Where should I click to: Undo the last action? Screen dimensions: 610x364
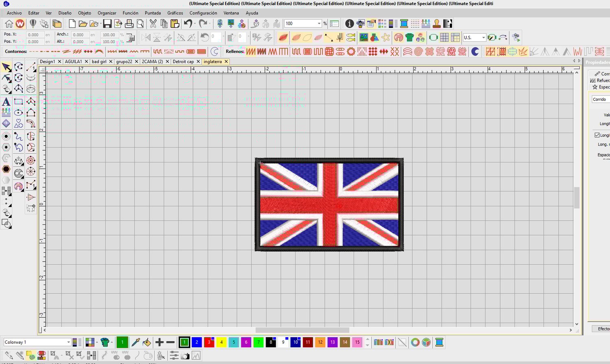click(x=187, y=24)
